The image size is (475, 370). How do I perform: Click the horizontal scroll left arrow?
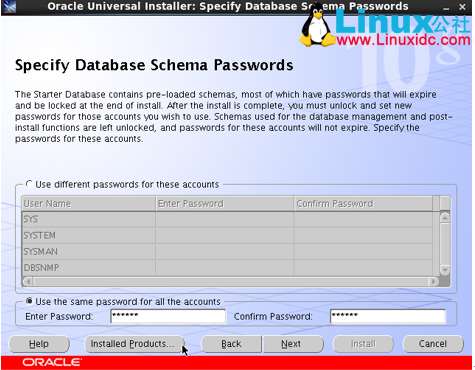coord(28,282)
